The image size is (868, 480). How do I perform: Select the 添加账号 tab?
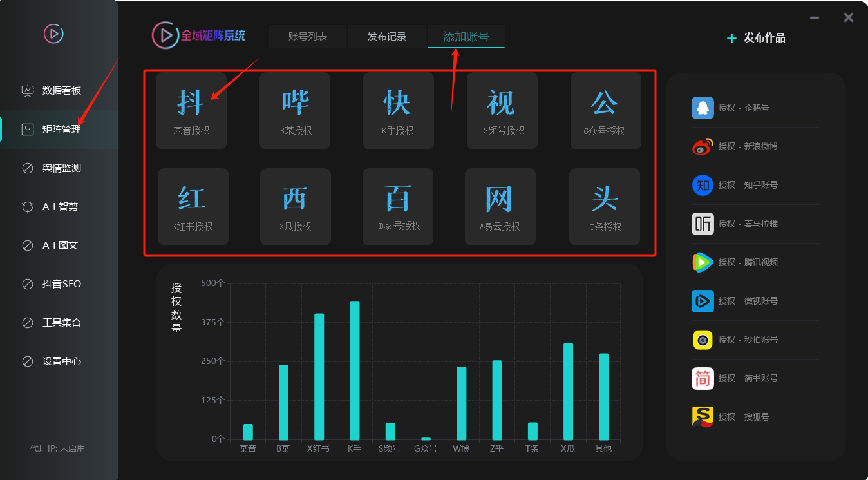(466, 37)
